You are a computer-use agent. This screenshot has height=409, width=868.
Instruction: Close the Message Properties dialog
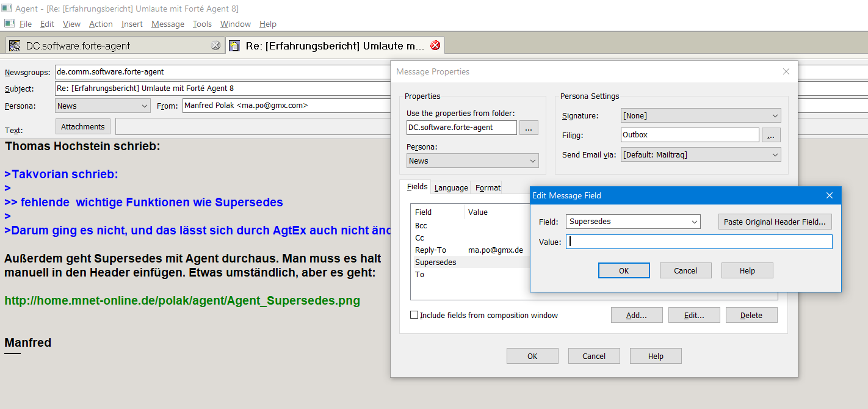click(786, 71)
